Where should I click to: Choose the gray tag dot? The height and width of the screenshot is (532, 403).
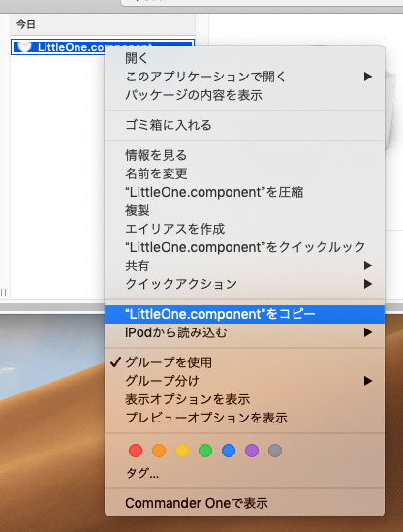coord(275,451)
